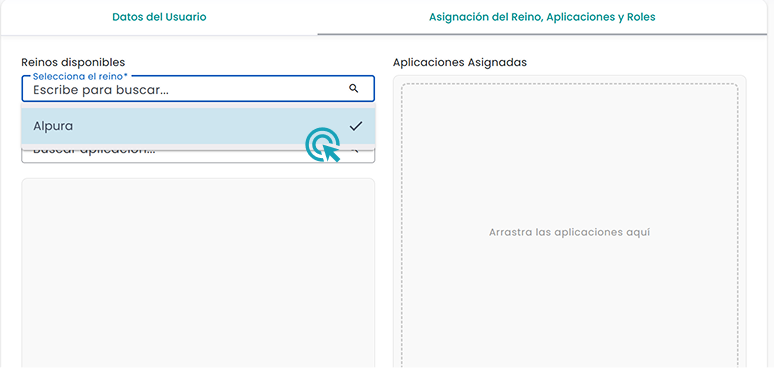The image size is (774, 368).
Task: Click the Reinos disponibles label
Action: (73, 63)
